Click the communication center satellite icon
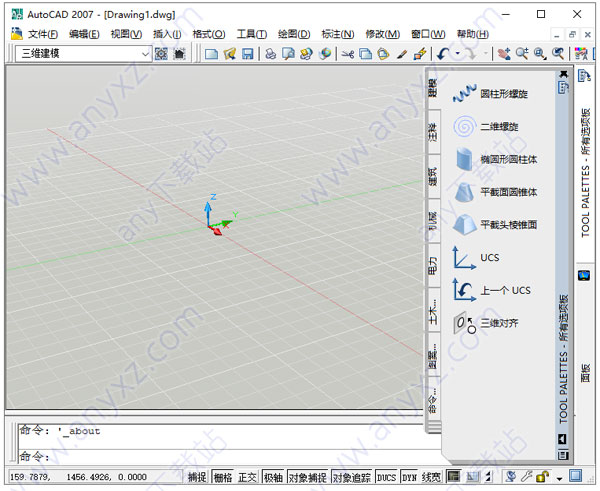Viewport: 600px width, 491px height. [511, 476]
